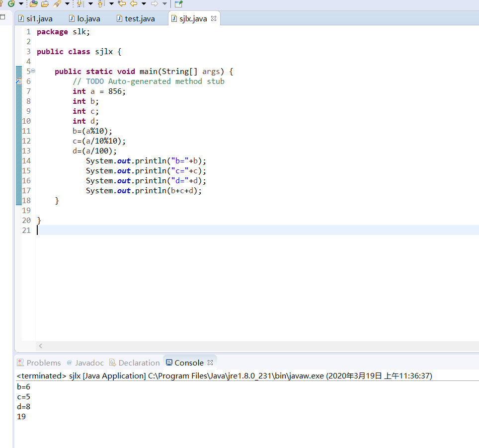Click the Open Type toolbar icon
479x448 pixels.
click(34, 3)
